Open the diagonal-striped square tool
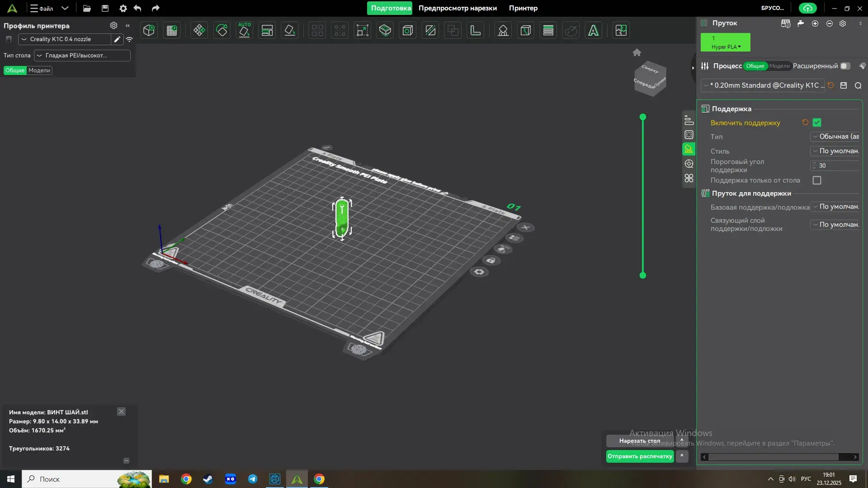Screen dimensions: 868x488 point(430,30)
